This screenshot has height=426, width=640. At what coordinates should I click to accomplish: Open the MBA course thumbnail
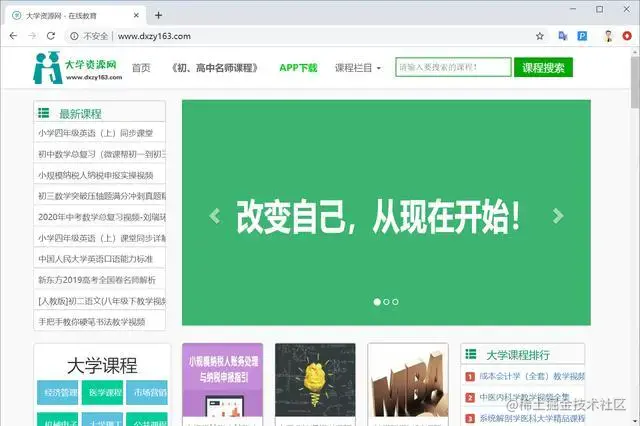pos(408,380)
